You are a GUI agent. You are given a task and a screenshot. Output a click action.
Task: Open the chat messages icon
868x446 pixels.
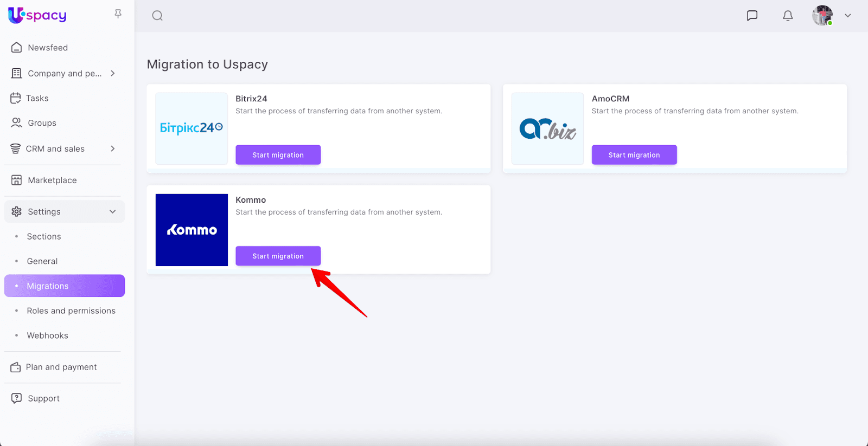pyautogui.click(x=752, y=16)
